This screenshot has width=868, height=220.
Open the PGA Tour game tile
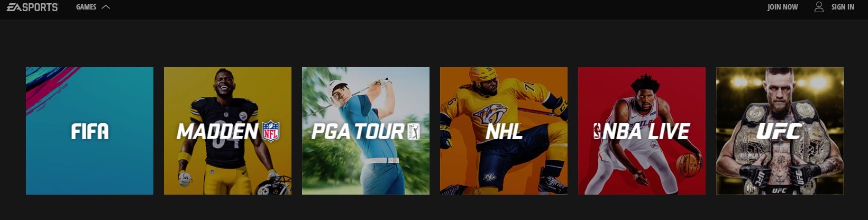[366, 131]
